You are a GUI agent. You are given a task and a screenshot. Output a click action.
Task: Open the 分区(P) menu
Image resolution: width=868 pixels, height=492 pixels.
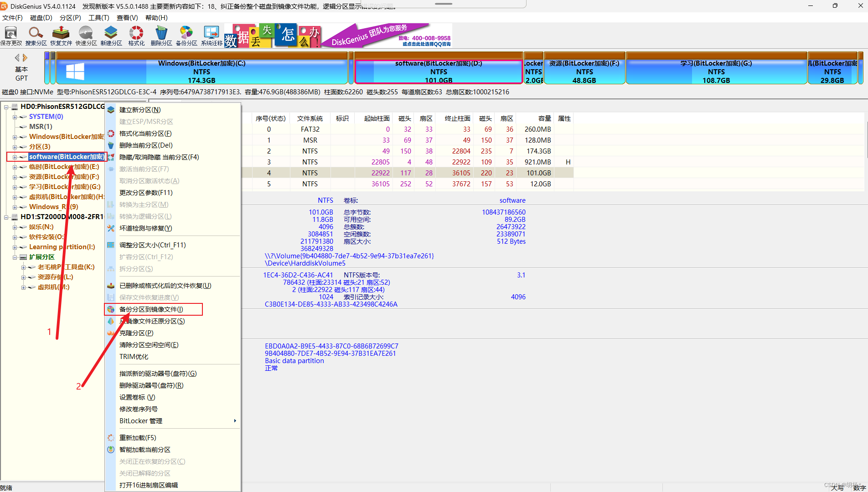tap(70, 18)
